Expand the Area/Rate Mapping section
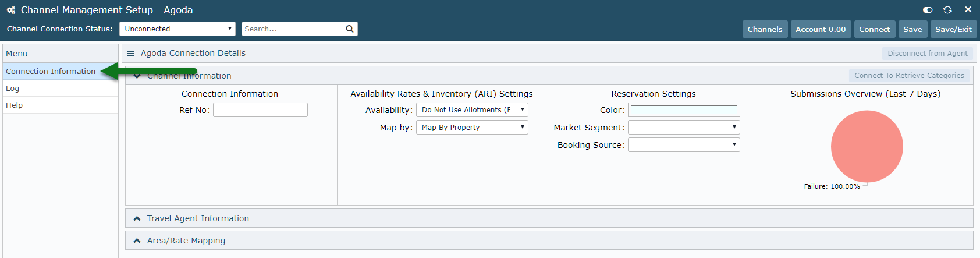Image resolution: width=980 pixels, height=258 pixels. pyautogui.click(x=137, y=241)
